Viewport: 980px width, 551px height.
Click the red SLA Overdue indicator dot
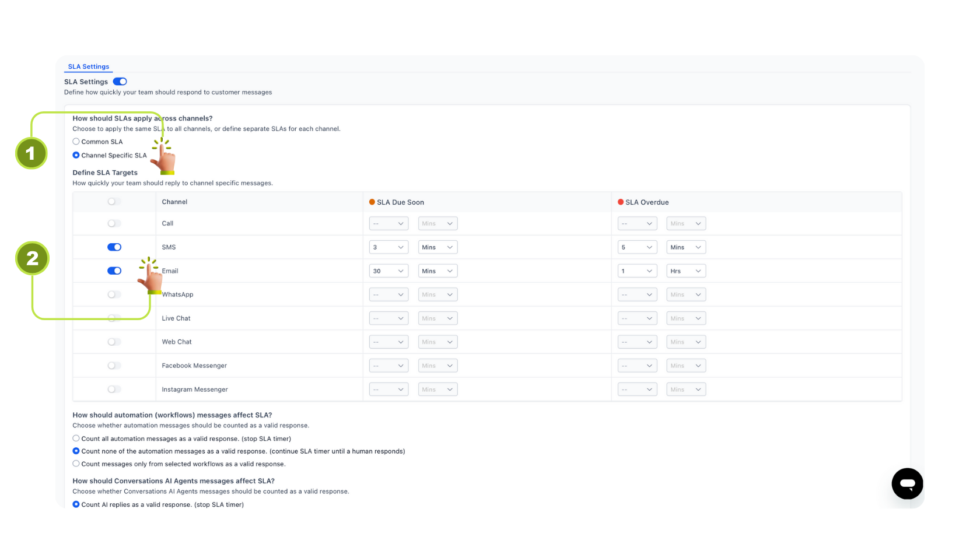click(x=621, y=202)
